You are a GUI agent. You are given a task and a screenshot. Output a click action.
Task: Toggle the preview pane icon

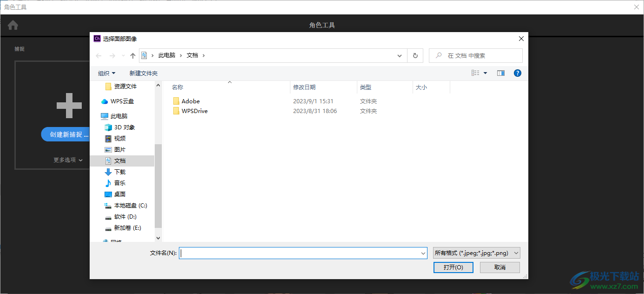pos(501,73)
